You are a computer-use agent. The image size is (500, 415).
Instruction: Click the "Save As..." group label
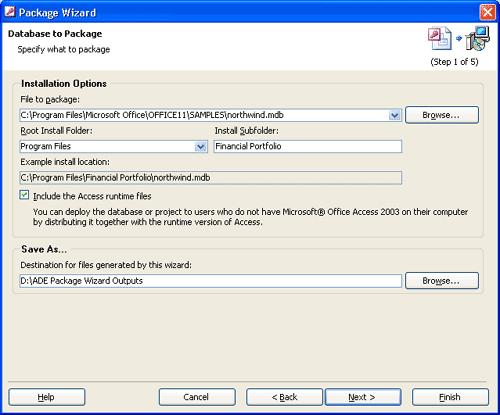[44, 249]
